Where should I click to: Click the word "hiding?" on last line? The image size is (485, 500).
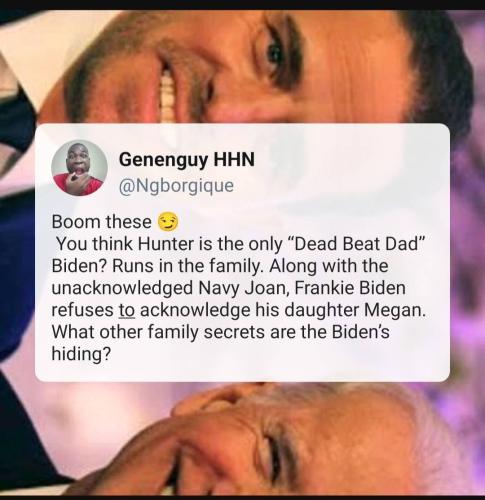(x=81, y=354)
